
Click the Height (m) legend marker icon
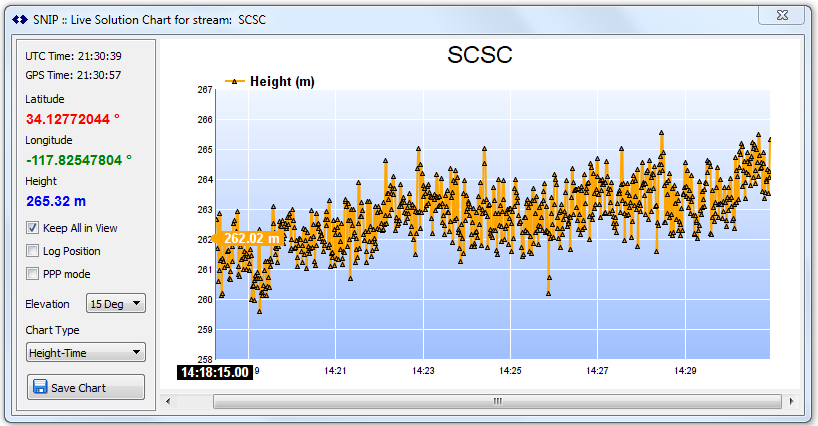[234, 82]
